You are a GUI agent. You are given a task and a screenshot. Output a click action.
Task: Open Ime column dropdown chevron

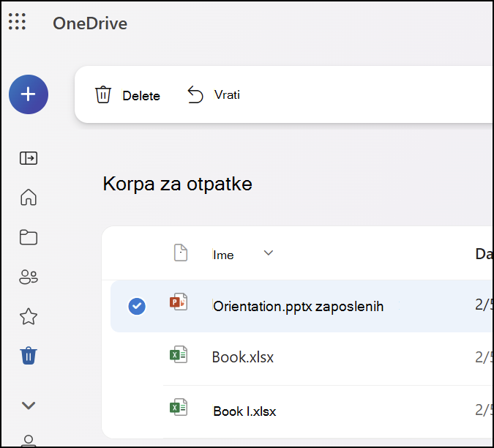(x=268, y=253)
